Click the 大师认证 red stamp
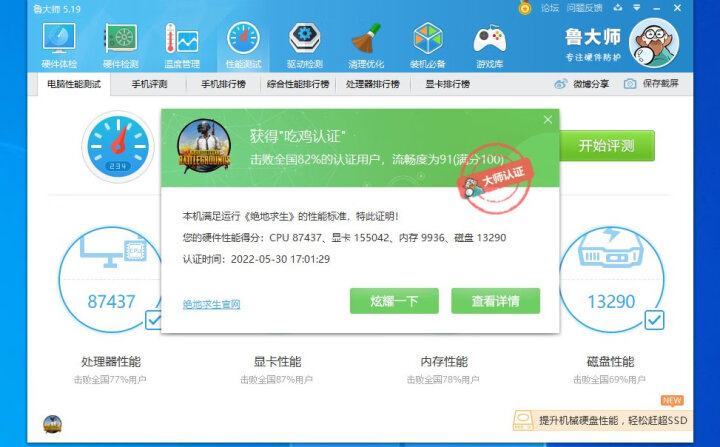Image resolution: width=720 pixels, height=447 pixels. point(495,179)
